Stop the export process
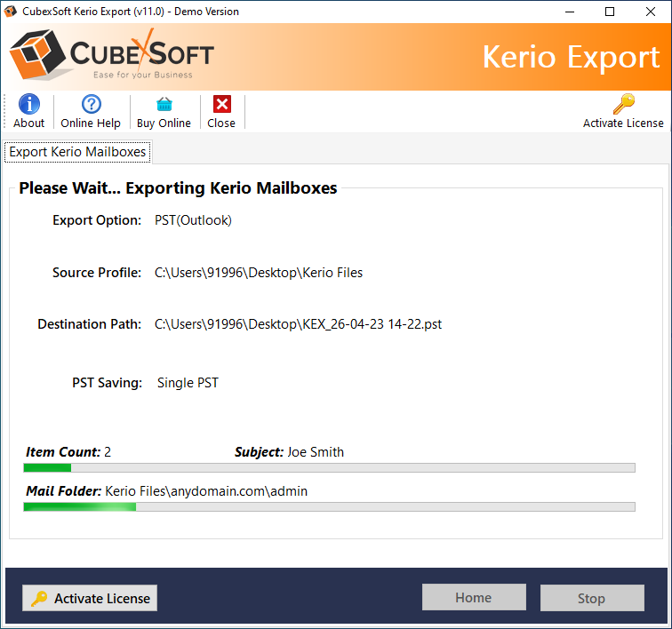 (x=592, y=598)
